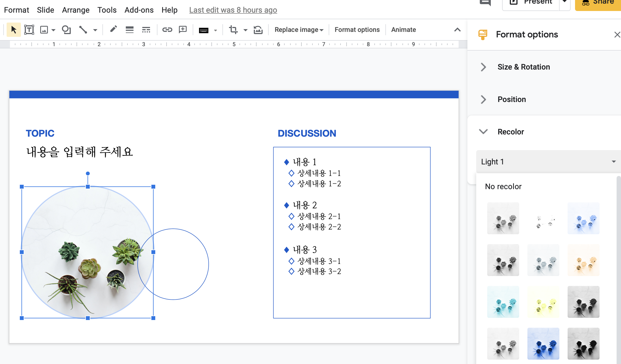Image resolution: width=621 pixels, height=364 pixels.
Task: Click the add comment icon
Action: [183, 30]
